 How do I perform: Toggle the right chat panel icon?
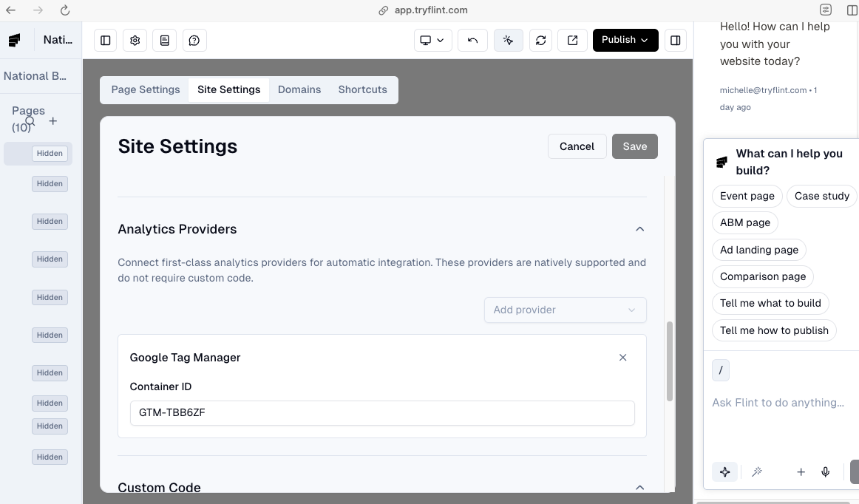pos(676,41)
